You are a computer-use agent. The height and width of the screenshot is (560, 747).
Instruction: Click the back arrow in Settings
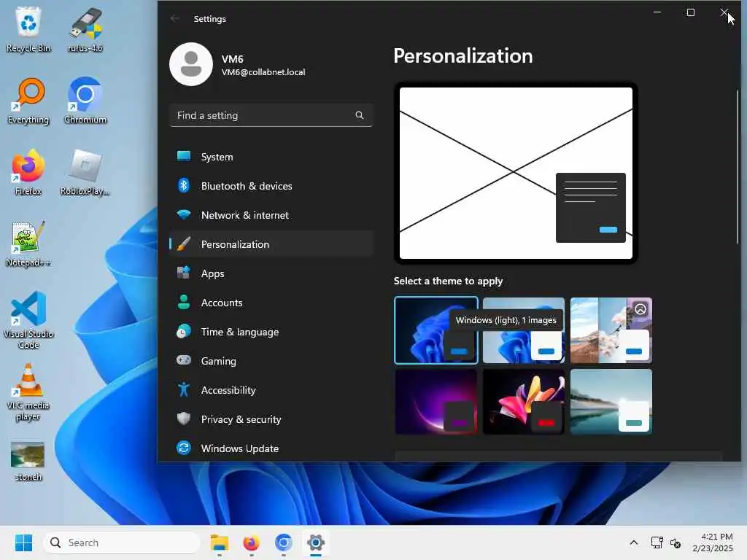tap(175, 18)
